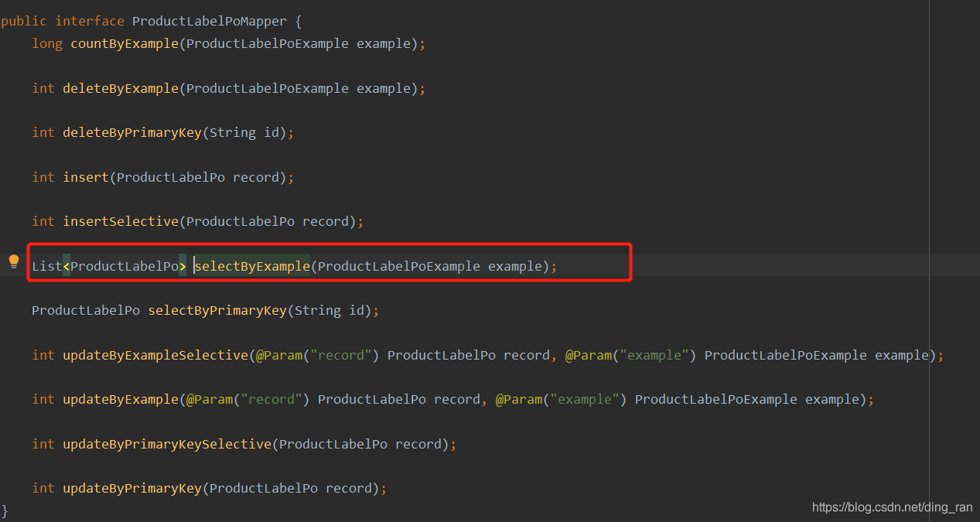980x522 pixels.
Task: Click the insert method name
Action: (86, 177)
